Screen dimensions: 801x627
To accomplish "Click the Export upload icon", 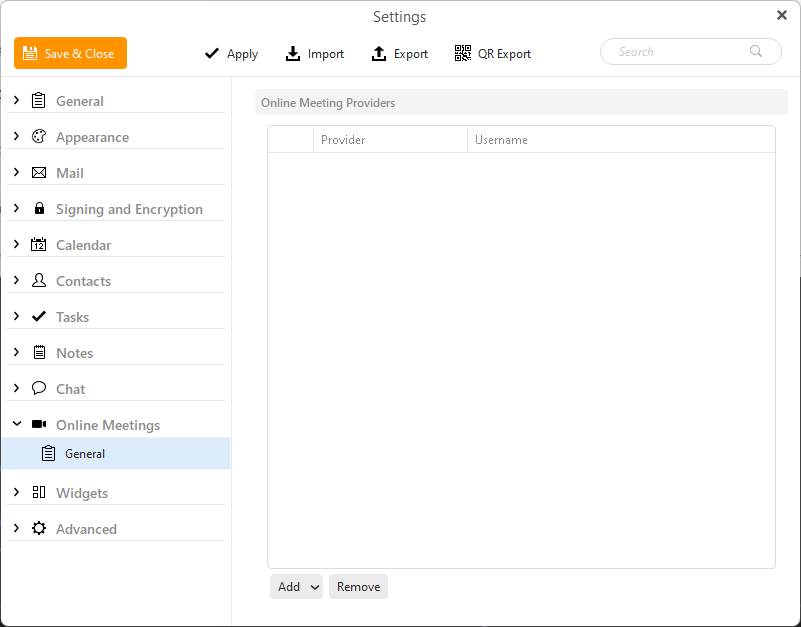I will (379, 53).
